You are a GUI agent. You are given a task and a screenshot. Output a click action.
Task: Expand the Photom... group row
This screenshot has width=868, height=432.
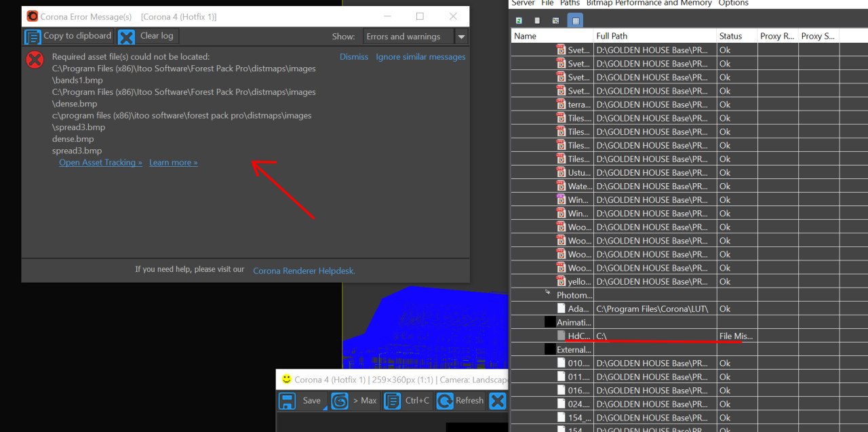click(548, 294)
